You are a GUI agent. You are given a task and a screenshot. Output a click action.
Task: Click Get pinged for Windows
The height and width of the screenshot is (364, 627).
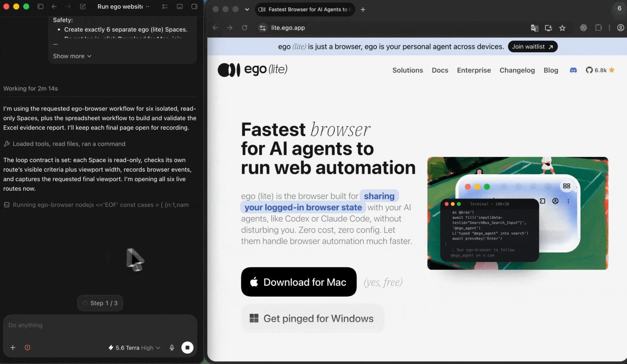pyautogui.click(x=313, y=318)
